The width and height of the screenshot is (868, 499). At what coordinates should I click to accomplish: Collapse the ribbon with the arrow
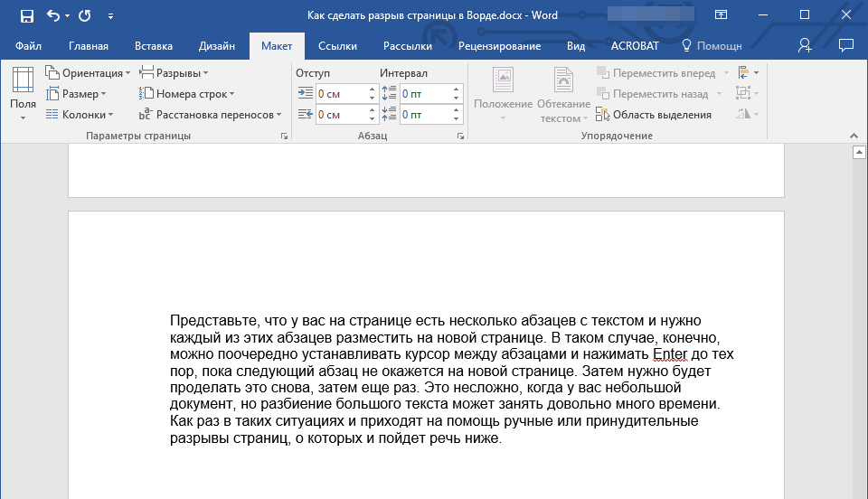tap(854, 136)
